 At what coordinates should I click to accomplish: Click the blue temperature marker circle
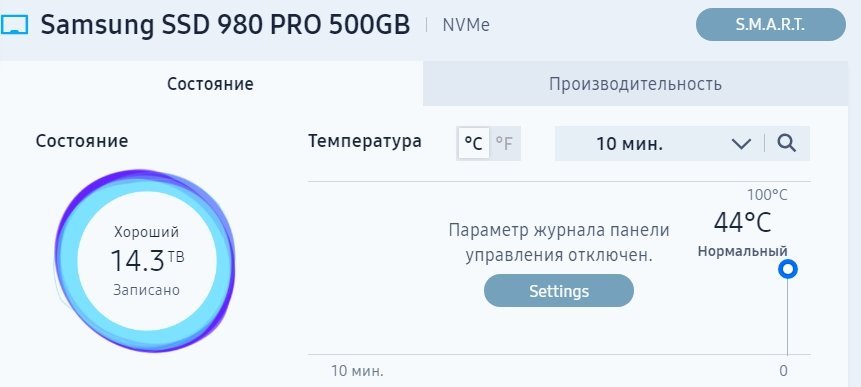788,269
